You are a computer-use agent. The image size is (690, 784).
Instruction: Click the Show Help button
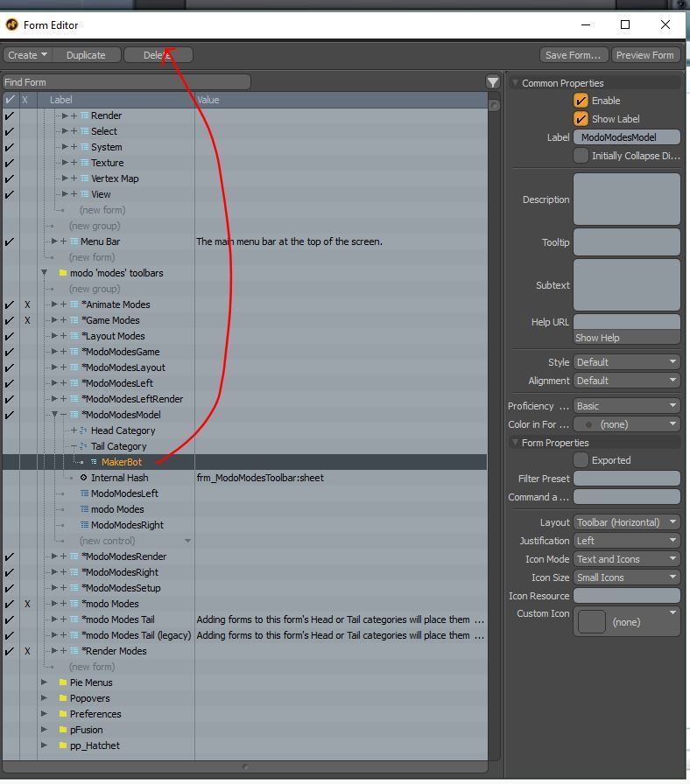(x=626, y=338)
